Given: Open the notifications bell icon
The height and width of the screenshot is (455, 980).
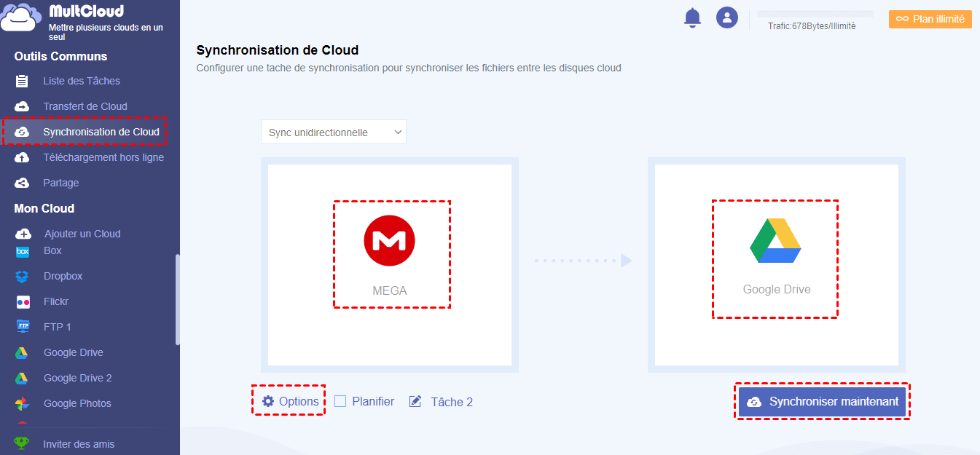Looking at the screenshot, I should (x=692, y=18).
